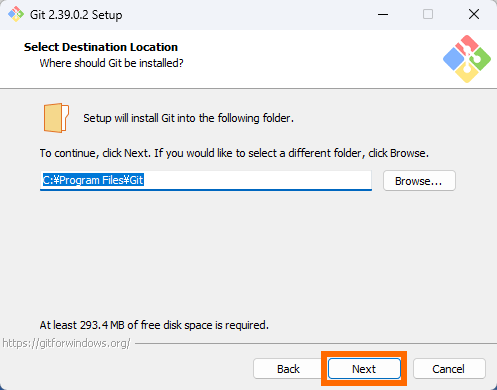Click the colorful Git logo in the header
The width and height of the screenshot is (497, 390).
pos(467,59)
